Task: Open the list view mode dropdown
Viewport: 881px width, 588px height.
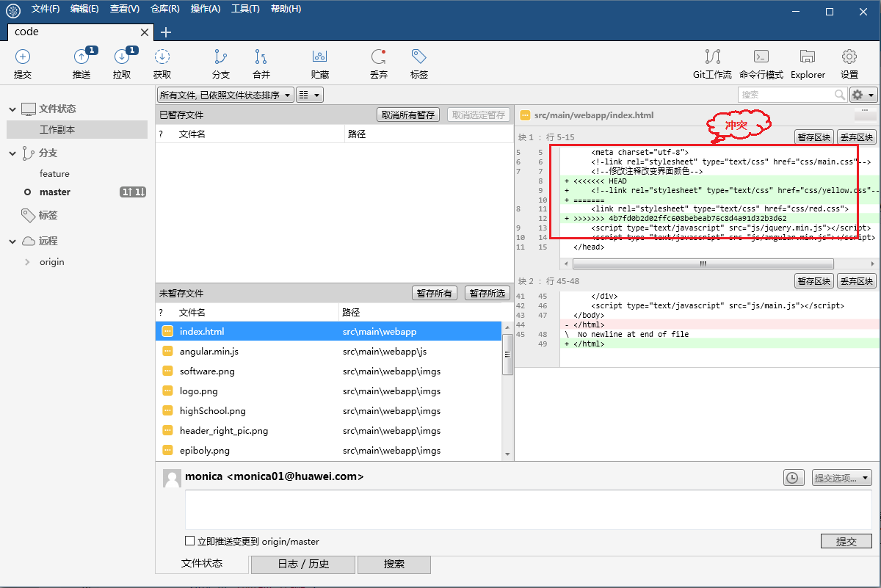Action: pos(310,95)
